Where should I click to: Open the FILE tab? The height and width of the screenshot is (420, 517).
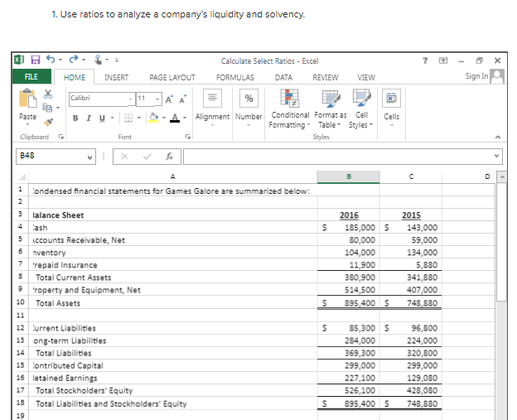[31, 77]
